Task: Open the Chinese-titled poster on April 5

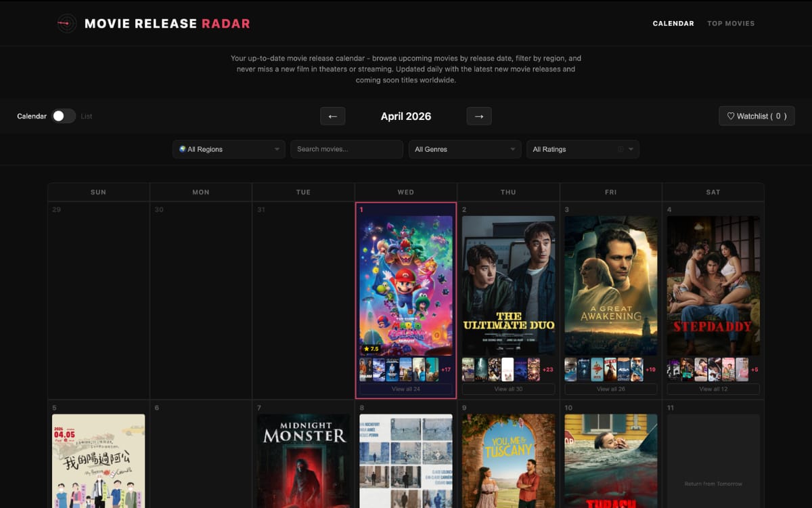Action: pyautogui.click(x=99, y=461)
